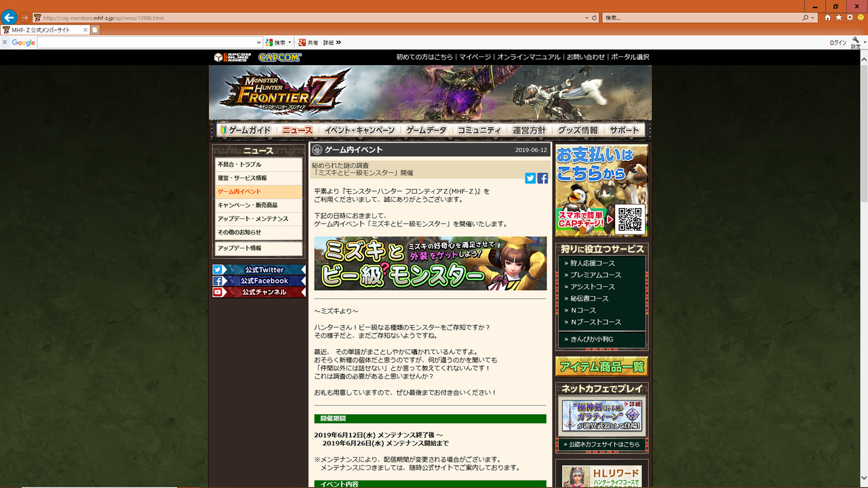The width and height of the screenshot is (868, 488).
Task: Open the search provider dropdown arrow
Action: (x=813, y=18)
